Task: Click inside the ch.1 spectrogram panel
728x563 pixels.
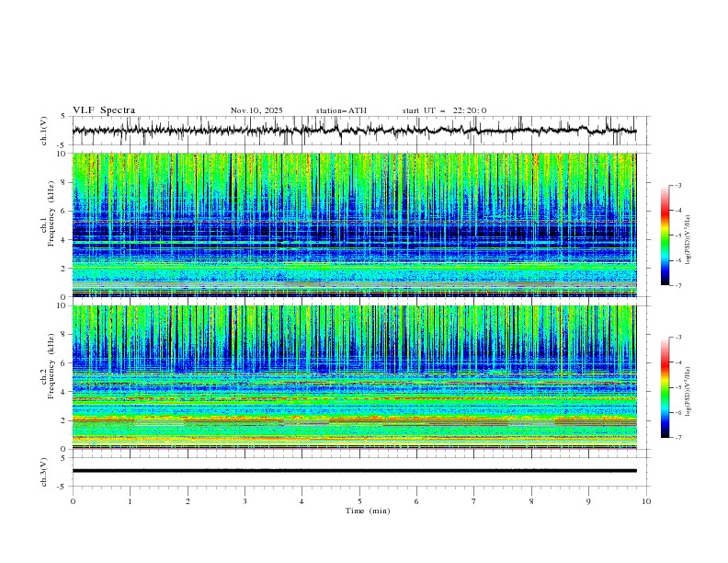Action: tap(354, 224)
